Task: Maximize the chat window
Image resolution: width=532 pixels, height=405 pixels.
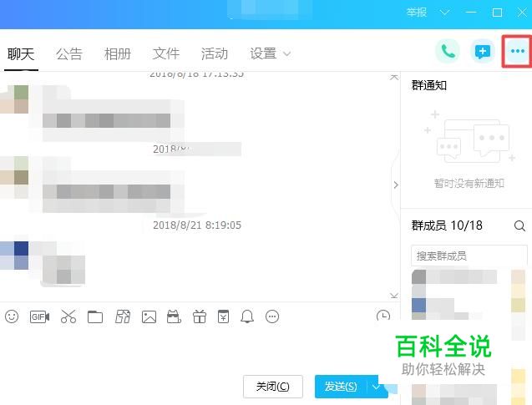Action: 497,13
